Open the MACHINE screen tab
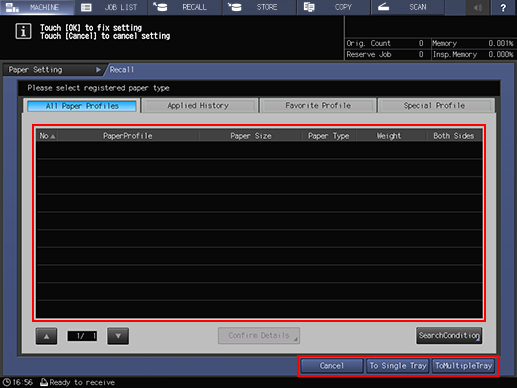This screenshot has height=388, width=517. tap(37, 7)
